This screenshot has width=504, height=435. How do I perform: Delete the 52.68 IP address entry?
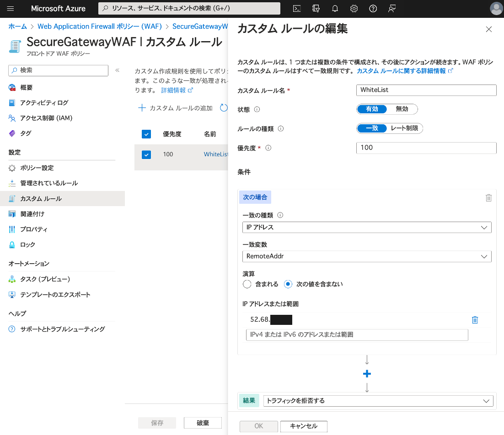coord(475,320)
